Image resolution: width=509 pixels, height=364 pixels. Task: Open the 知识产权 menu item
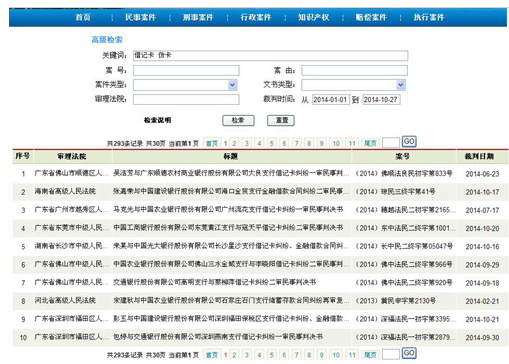pos(313,17)
